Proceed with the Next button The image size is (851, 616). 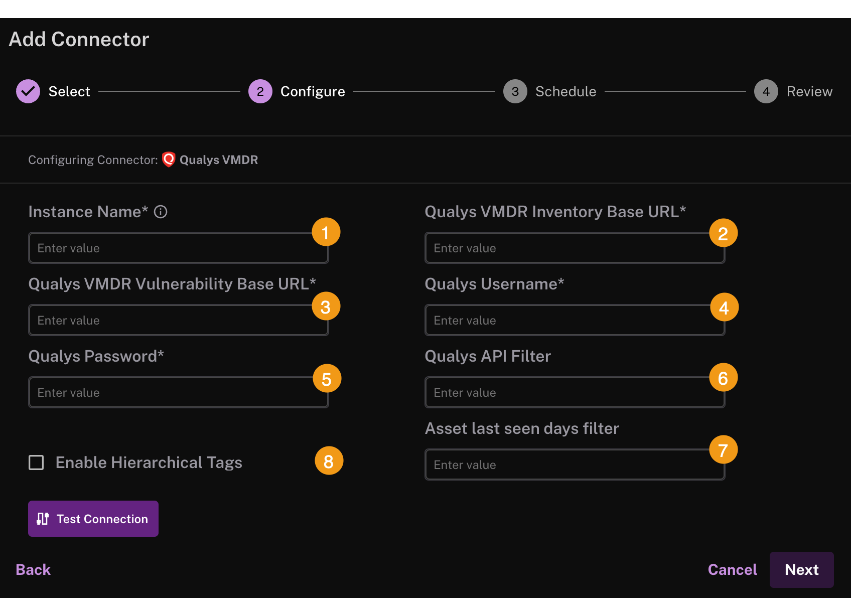pyautogui.click(x=802, y=570)
